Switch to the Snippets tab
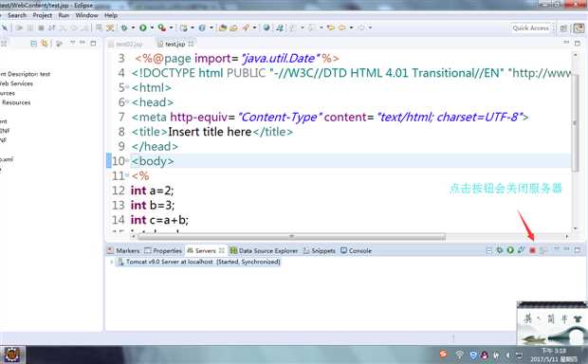 pos(319,250)
